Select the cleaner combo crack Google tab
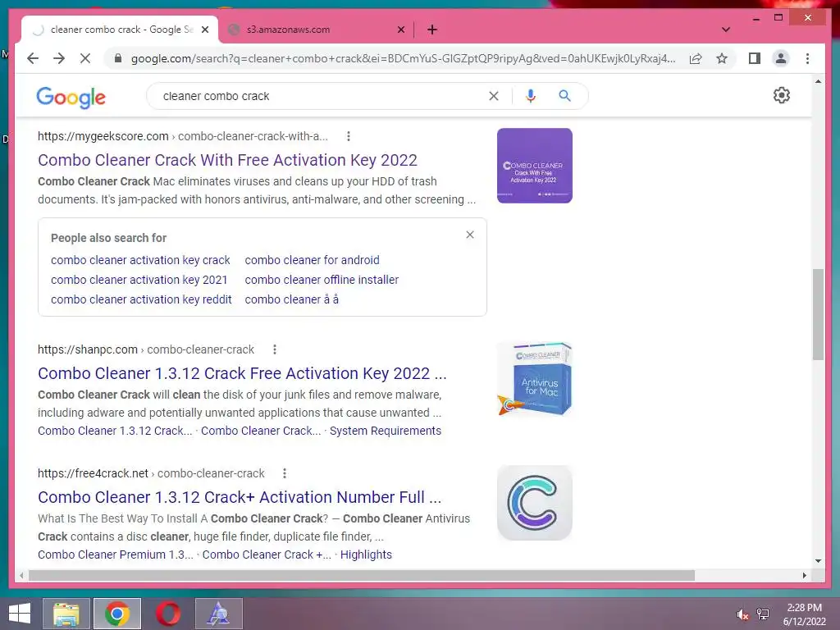Screen dimensions: 840x630 (x=120, y=30)
